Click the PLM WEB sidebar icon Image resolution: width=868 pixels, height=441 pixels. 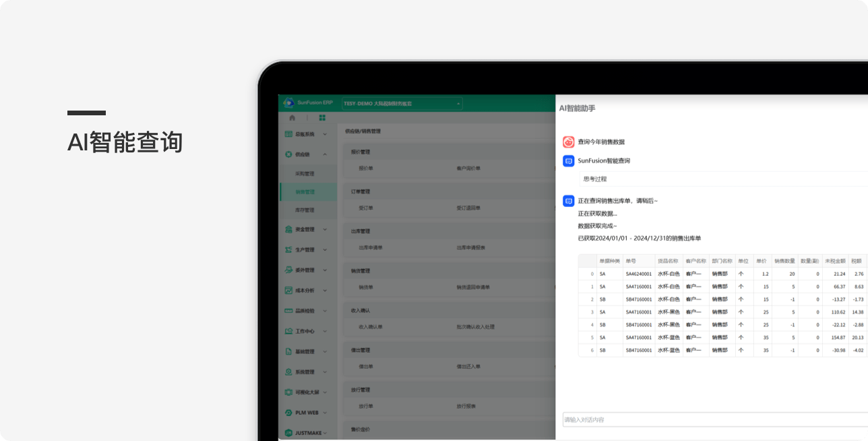click(x=288, y=412)
